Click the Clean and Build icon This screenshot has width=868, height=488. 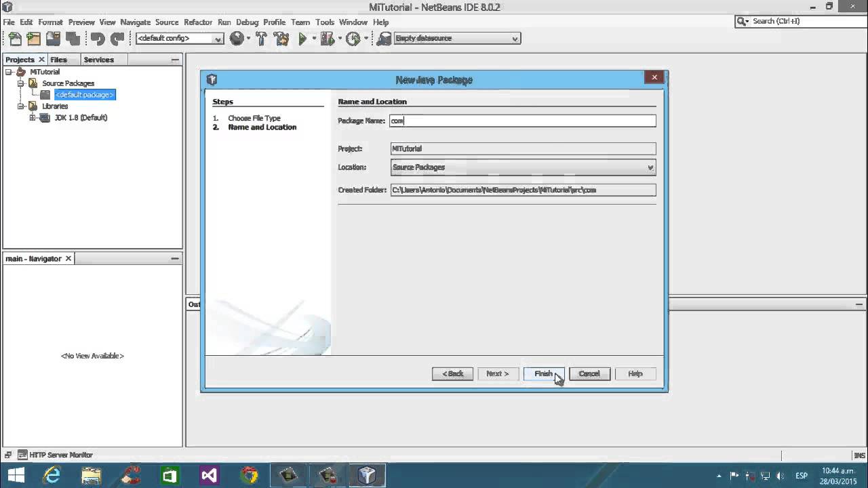[281, 39]
